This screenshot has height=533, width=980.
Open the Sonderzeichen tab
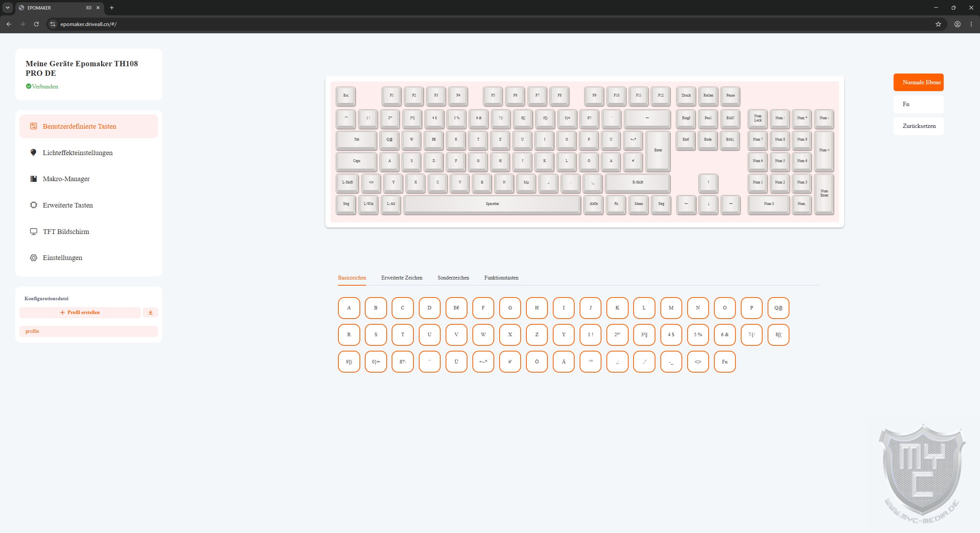click(453, 278)
